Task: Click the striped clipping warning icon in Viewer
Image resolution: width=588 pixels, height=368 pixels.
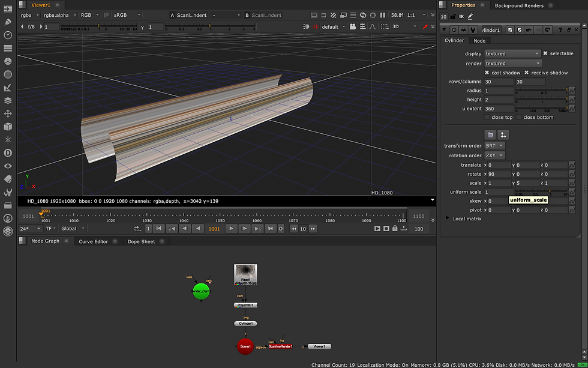Action: [334, 16]
